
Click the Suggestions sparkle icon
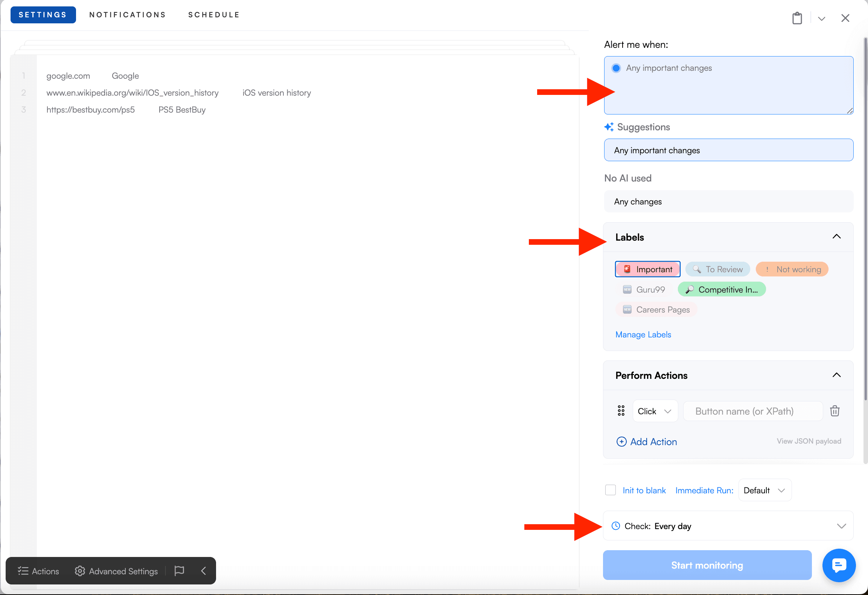[x=609, y=127]
